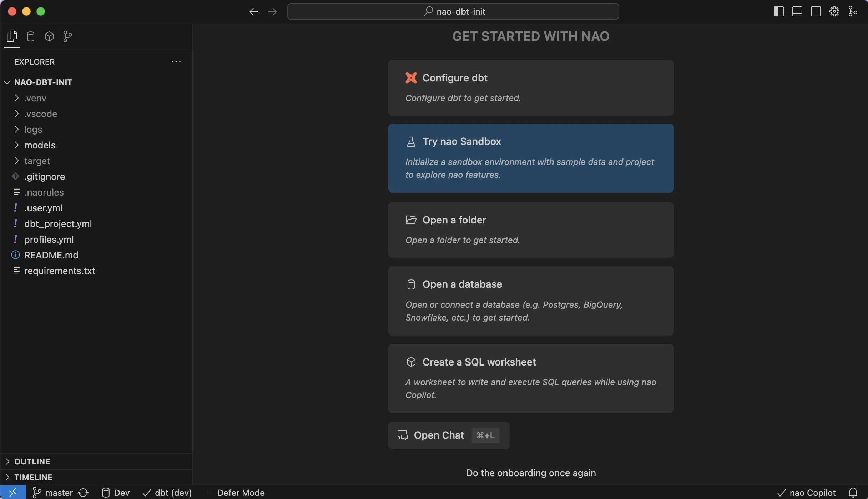Open the .naorules file
The height and width of the screenshot is (499, 868).
pyautogui.click(x=96, y=192)
